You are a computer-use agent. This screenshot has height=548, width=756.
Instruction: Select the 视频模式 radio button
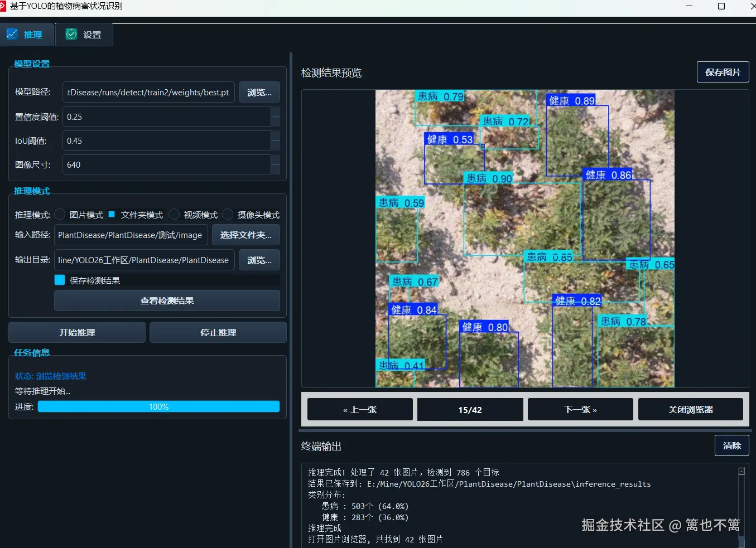click(x=174, y=214)
